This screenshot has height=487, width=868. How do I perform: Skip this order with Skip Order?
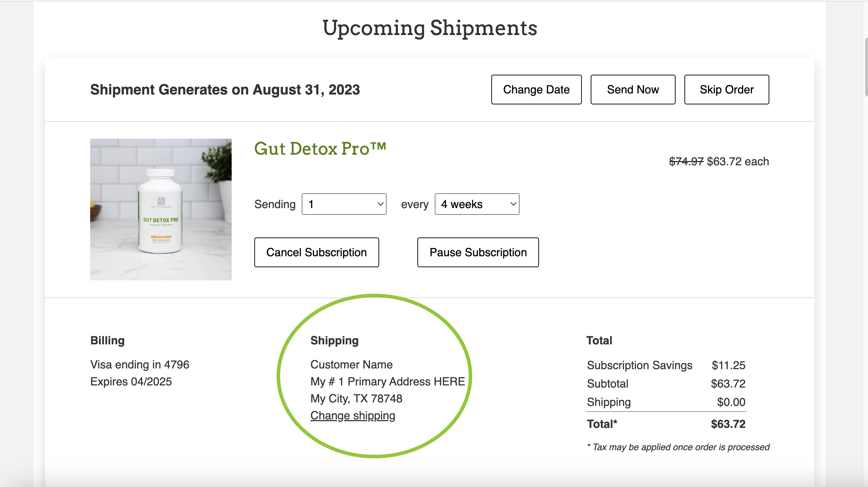click(727, 90)
